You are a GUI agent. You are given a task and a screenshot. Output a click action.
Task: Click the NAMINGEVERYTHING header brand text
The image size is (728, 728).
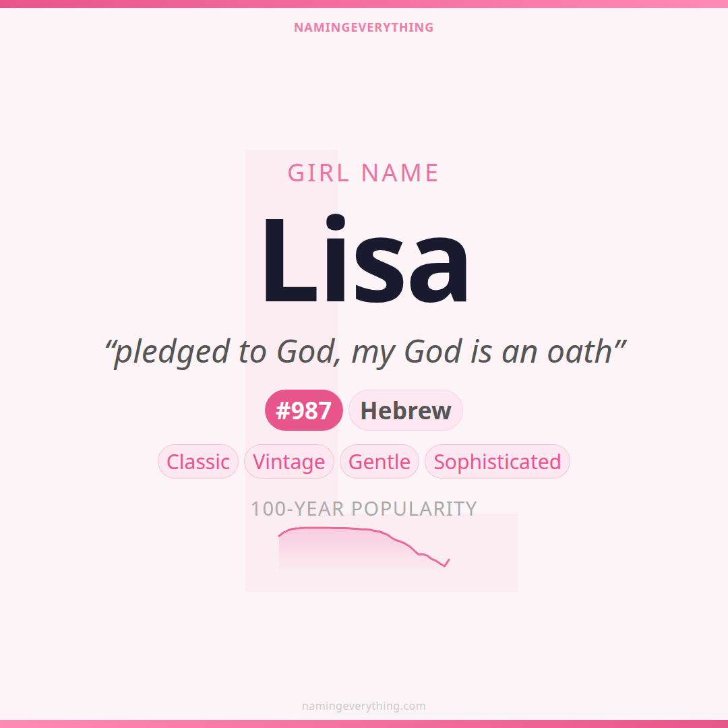point(363,28)
